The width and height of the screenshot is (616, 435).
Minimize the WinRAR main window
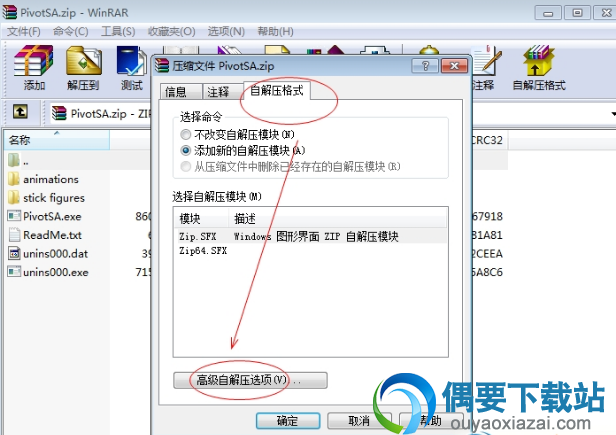click(548, 13)
